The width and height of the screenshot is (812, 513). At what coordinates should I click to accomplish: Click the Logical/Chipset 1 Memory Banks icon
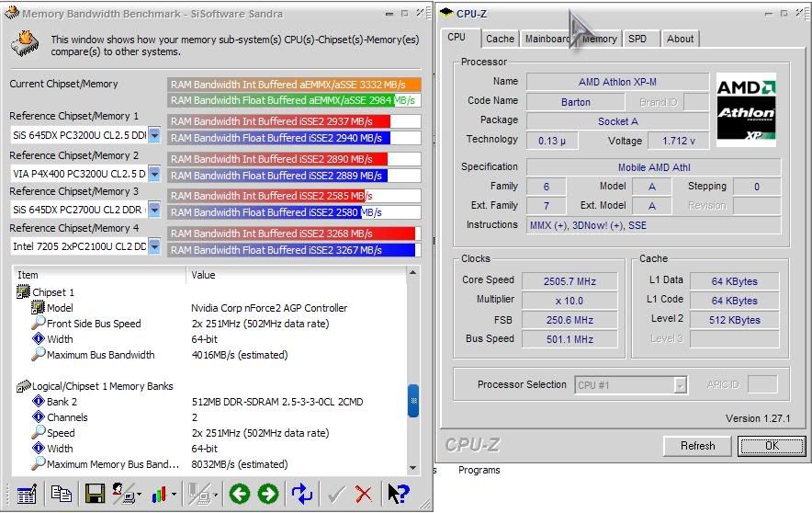pyautogui.click(x=23, y=386)
